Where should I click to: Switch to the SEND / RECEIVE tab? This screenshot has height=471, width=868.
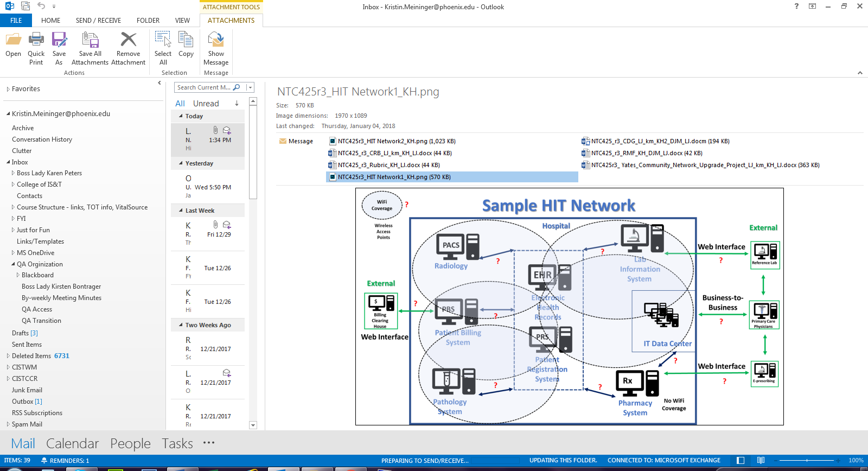click(x=98, y=21)
